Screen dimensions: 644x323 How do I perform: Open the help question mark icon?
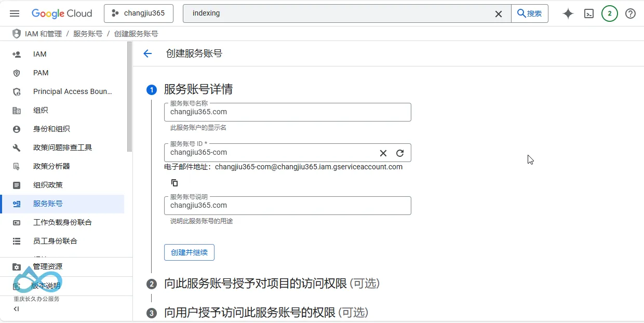click(x=630, y=14)
